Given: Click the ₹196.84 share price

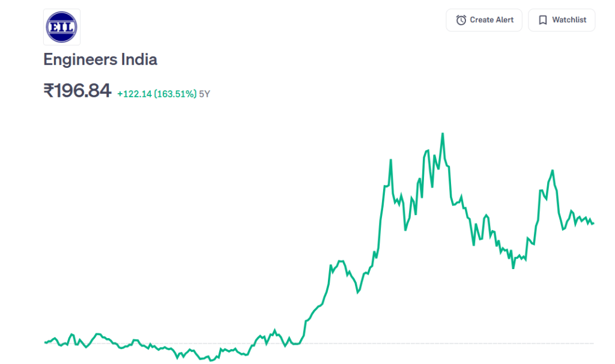Looking at the screenshot, I should tap(77, 91).
